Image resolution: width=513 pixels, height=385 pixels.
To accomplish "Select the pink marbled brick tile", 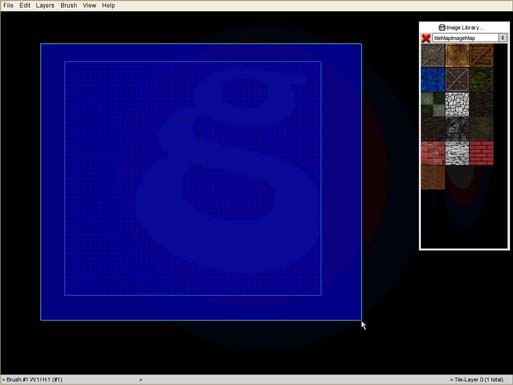I will 433,153.
